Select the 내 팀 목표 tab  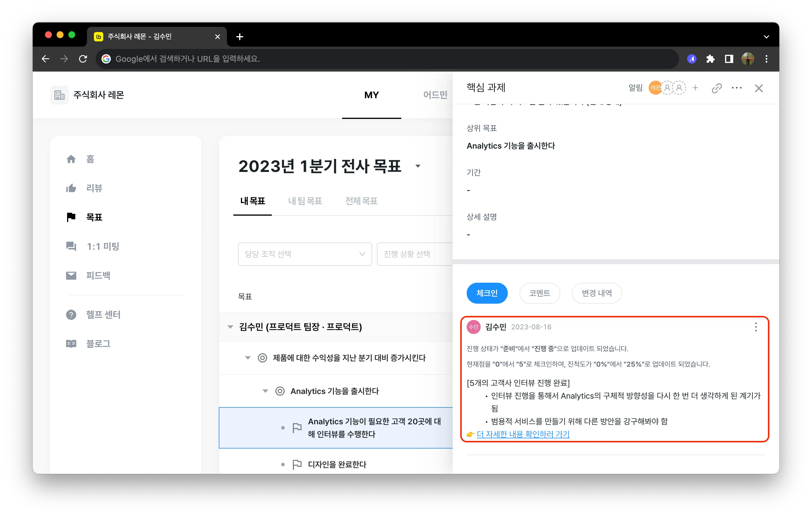pyautogui.click(x=305, y=201)
